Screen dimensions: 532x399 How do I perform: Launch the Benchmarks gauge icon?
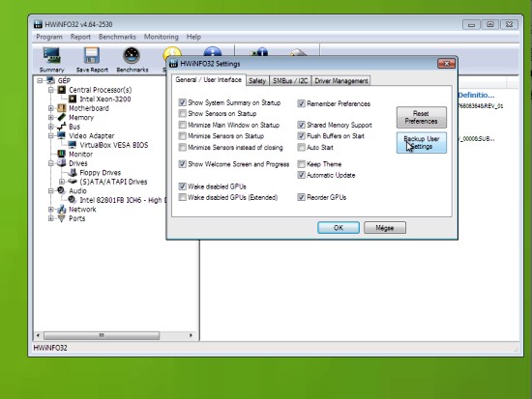[x=132, y=56]
